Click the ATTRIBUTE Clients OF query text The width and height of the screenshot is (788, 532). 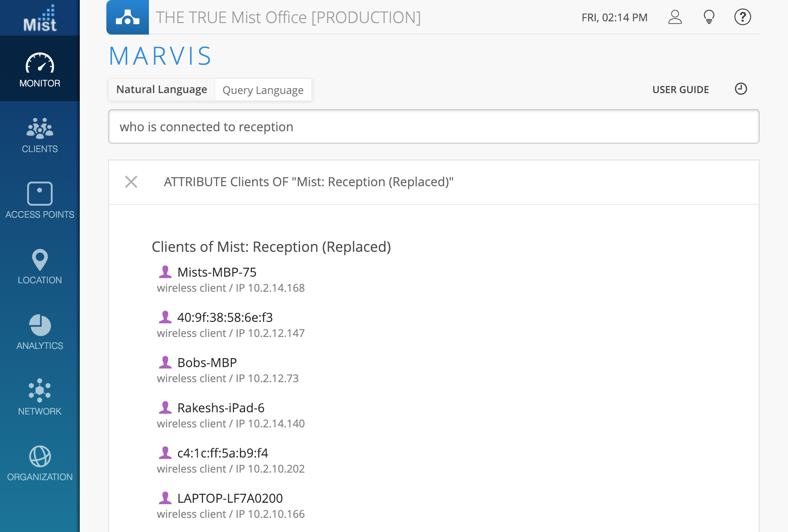pos(309,182)
